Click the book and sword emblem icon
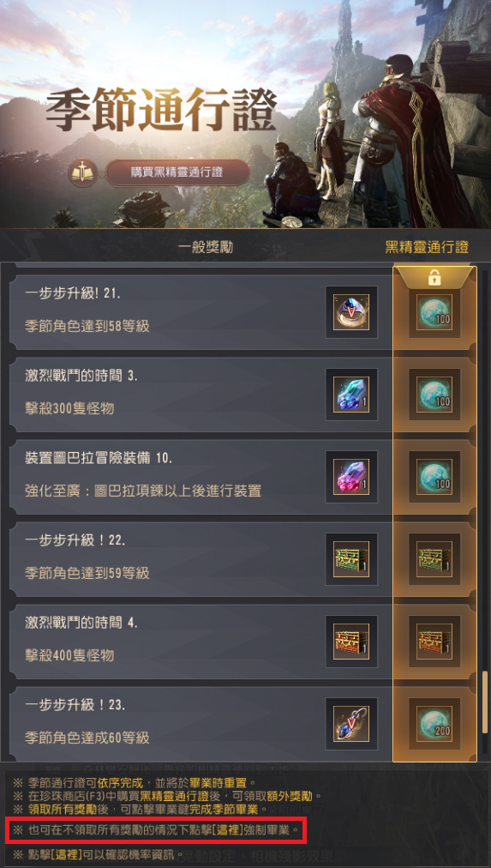The width and height of the screenshot is (491, 868). pyautogui.click(x=82, y=173)
